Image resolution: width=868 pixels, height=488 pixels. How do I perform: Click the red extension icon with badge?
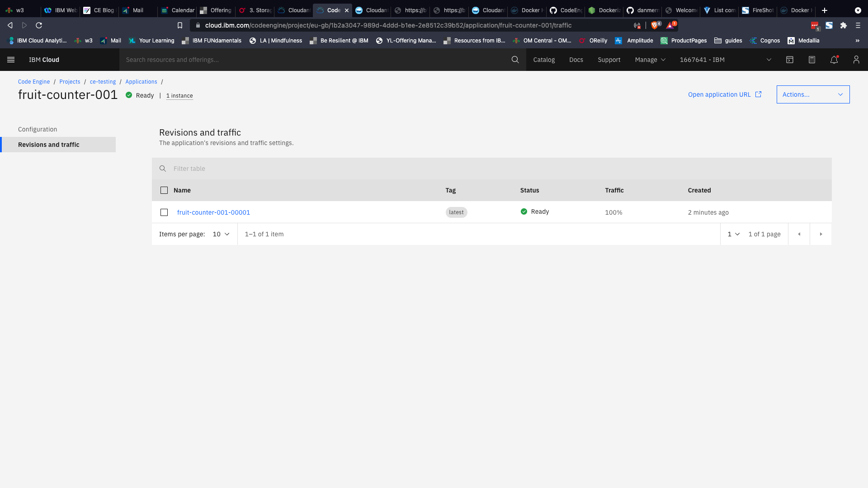click(x=815, y=26)
